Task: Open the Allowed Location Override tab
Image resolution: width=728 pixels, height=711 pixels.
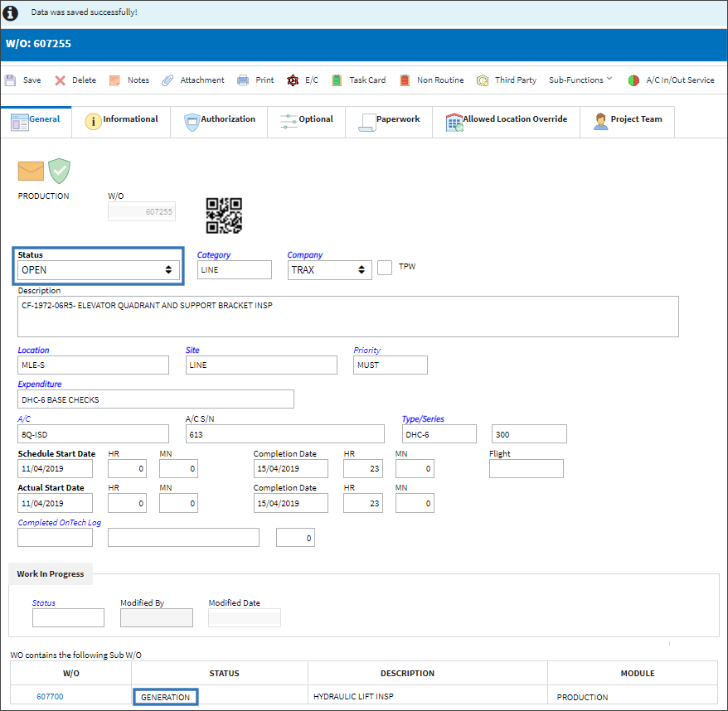Action: tap(507, 122)
